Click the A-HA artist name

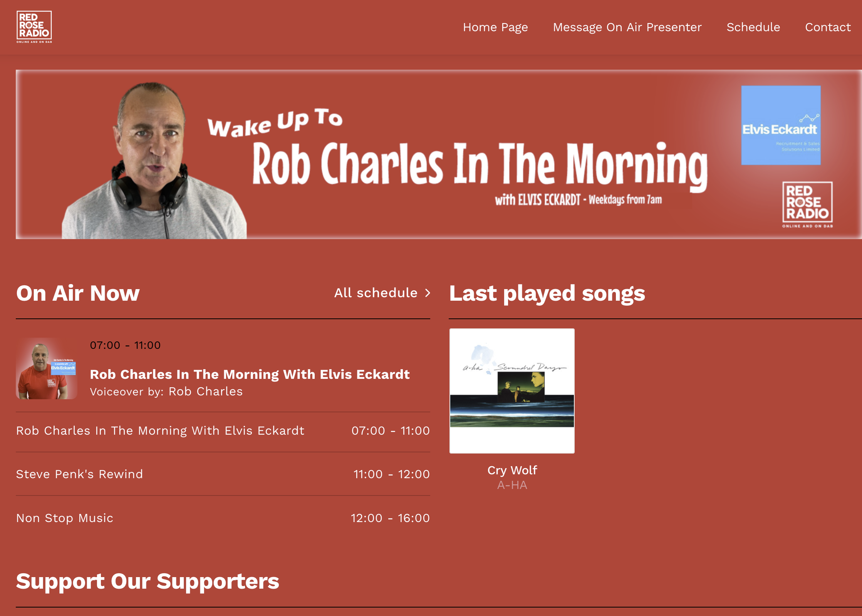tap(512, 485)
